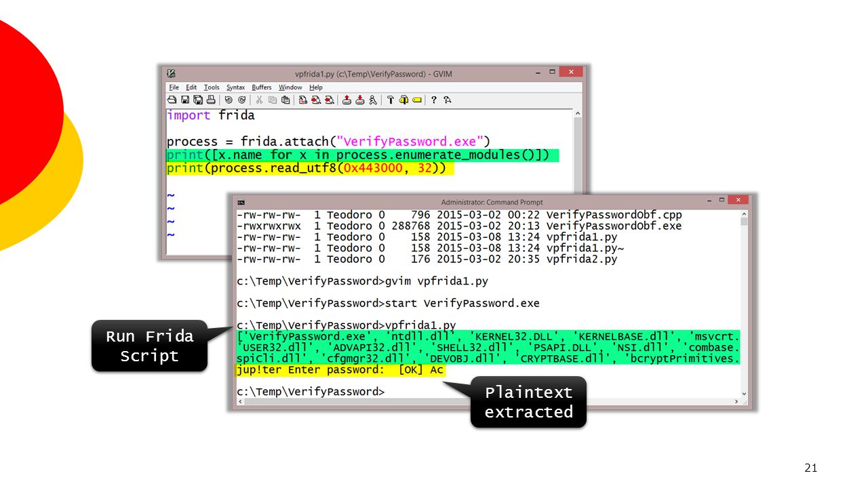Click the Save All files toolbar icon
868x488 pixels.
pos(198,100)
